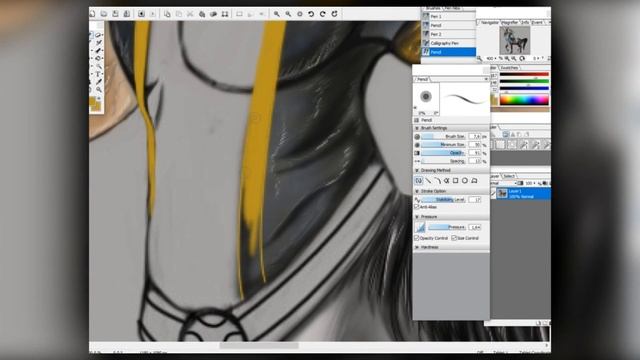Switch to the Swatches tab
640x360 pixels.
click(x=509, y=68)
